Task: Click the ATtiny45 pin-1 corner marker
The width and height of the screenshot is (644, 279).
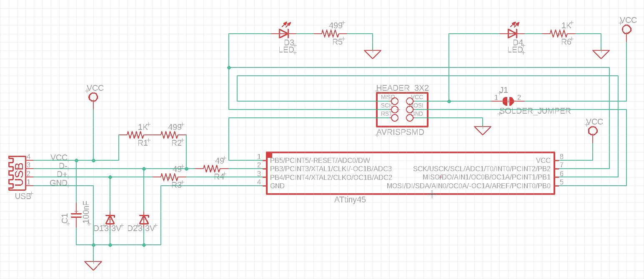Action: coord(269,155)
